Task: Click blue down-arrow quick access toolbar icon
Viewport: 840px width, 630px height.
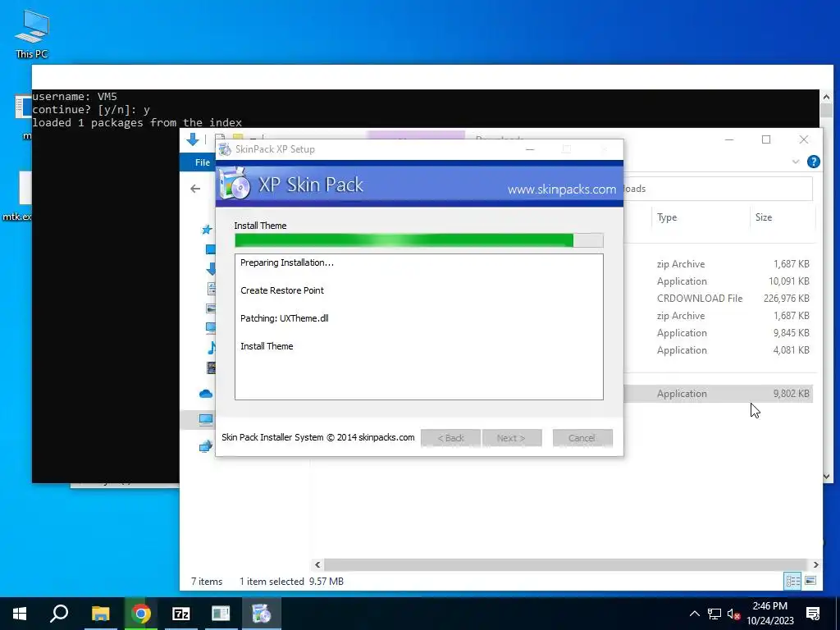Action: [x=193, y=139]
